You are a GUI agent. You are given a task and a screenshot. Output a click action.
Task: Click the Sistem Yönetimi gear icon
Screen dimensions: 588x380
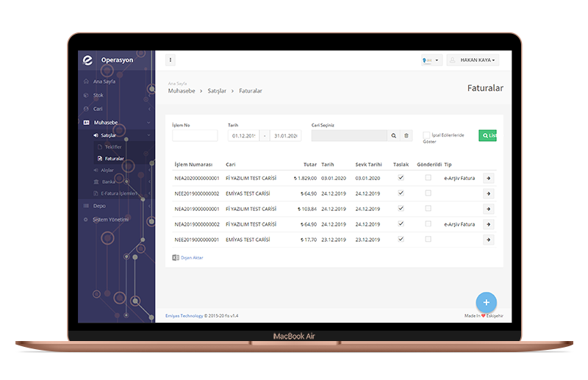click(85, 220)
